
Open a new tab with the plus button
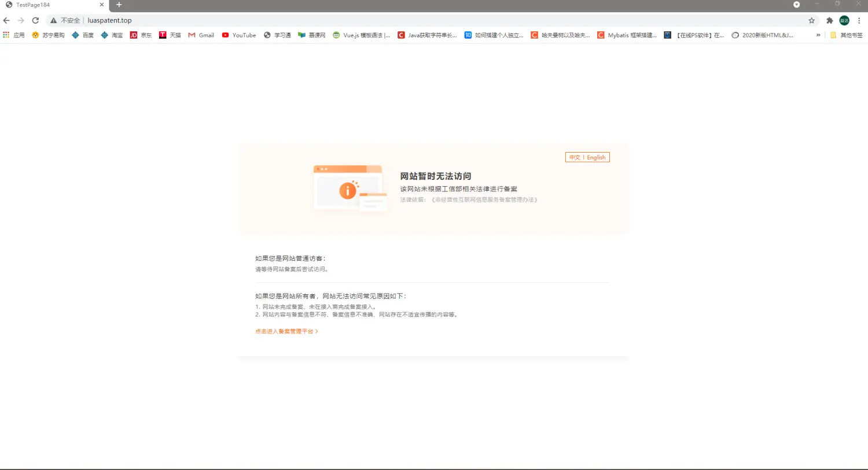pos(119,5)
